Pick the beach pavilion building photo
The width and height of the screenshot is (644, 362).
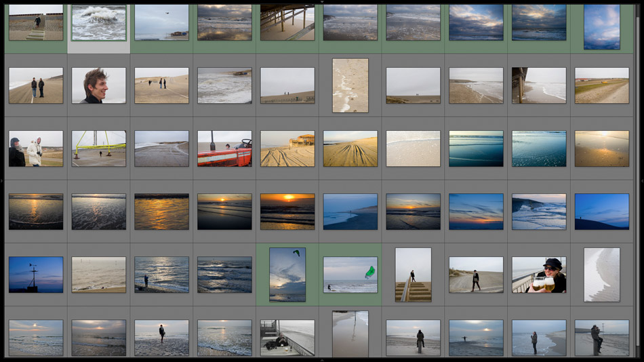(287, 148)
